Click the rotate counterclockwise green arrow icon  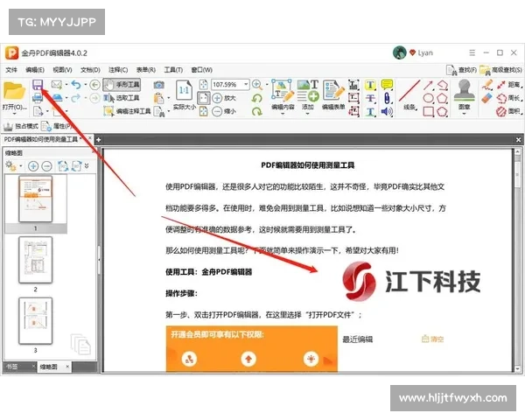click(256, 98)
